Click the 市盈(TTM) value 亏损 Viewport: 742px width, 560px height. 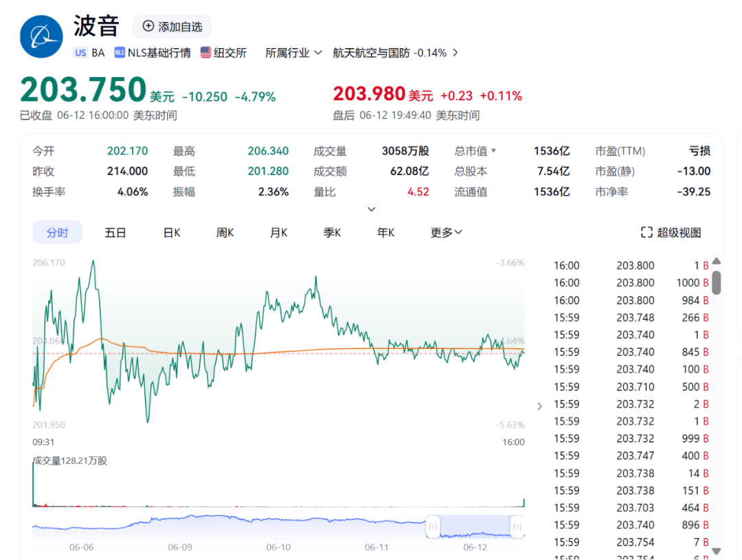click(x=699, y=151)
